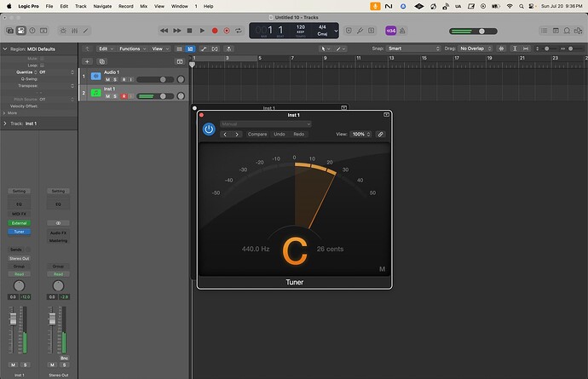This screenshot has height=379, width=588.
Task: Toggle the metronome
Action: tap(402, 31)
